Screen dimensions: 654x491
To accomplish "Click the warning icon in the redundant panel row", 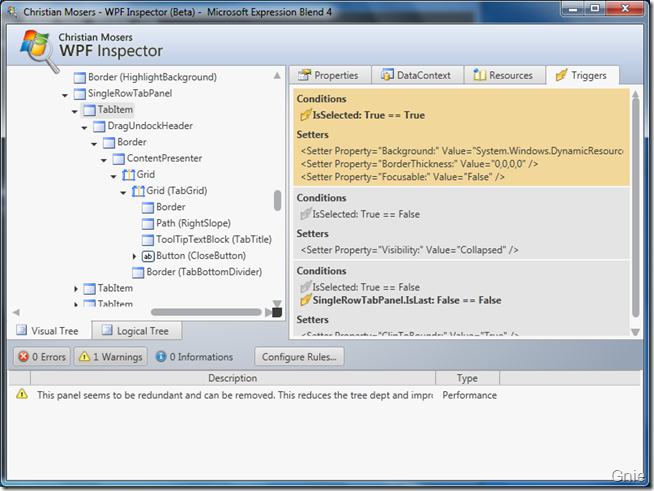I will click(22, 394).
